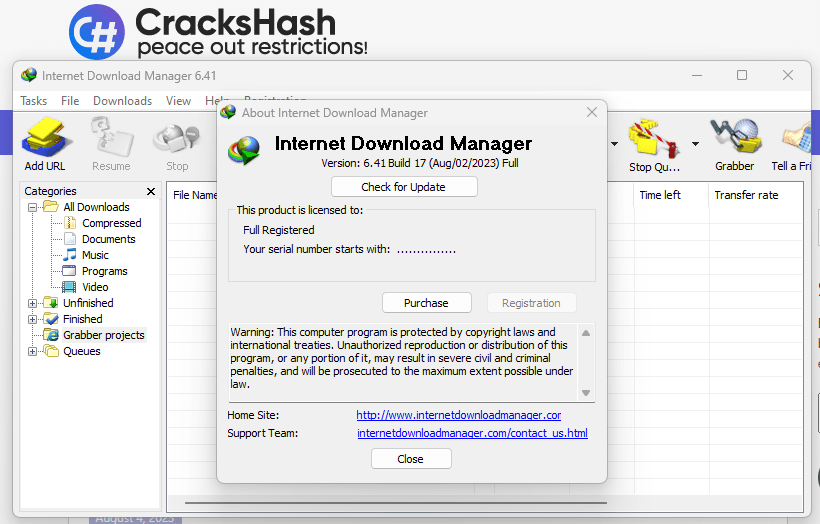Screen dimensions: 820x524
Task: Expand the Finished tree node
Action: 32,319
